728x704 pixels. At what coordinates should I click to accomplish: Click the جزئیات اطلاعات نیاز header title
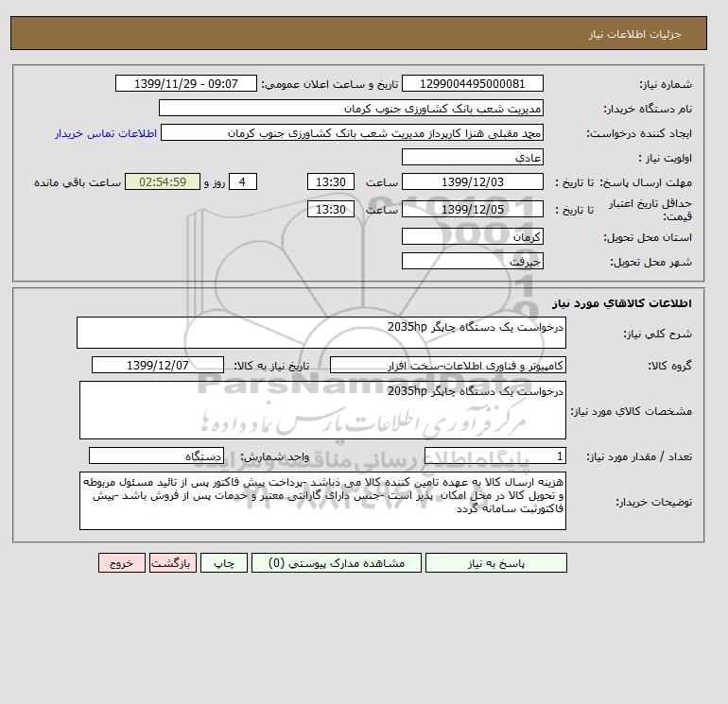(x=634, y=34)
